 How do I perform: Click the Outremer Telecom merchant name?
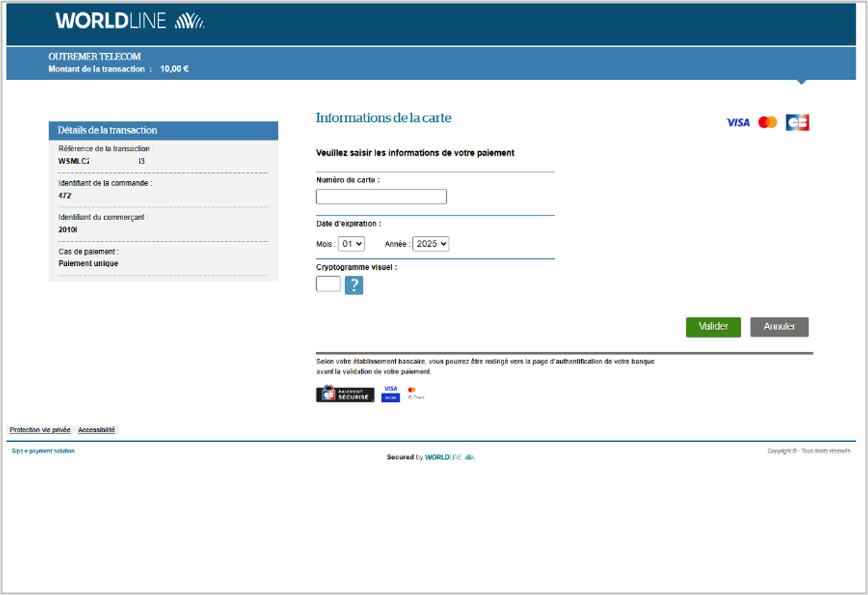point(95,57)
